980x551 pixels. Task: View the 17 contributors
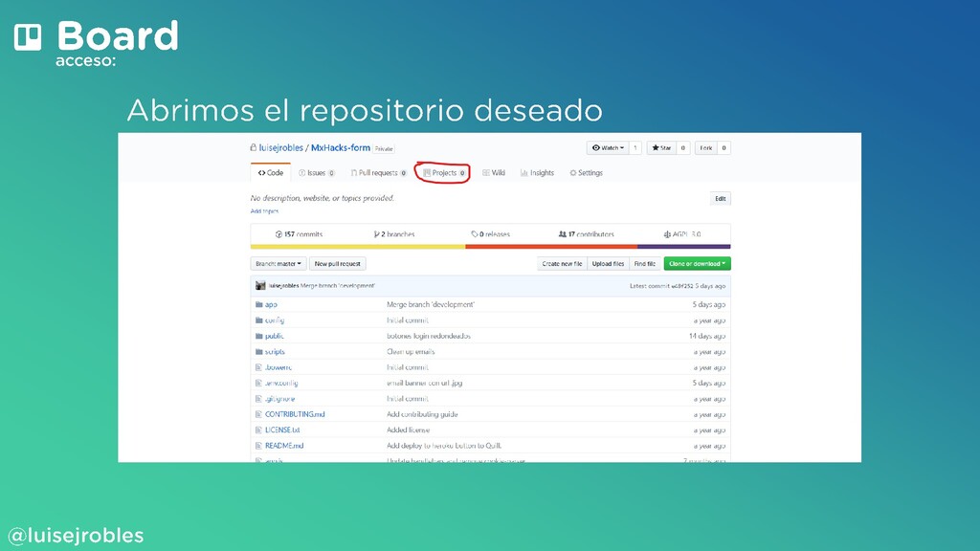pos(587,234)
